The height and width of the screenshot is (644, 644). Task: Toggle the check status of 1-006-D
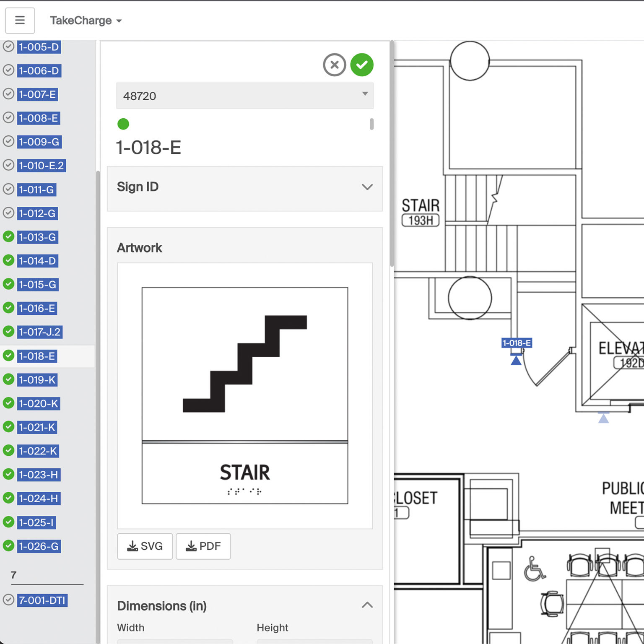tap(8, 70)
